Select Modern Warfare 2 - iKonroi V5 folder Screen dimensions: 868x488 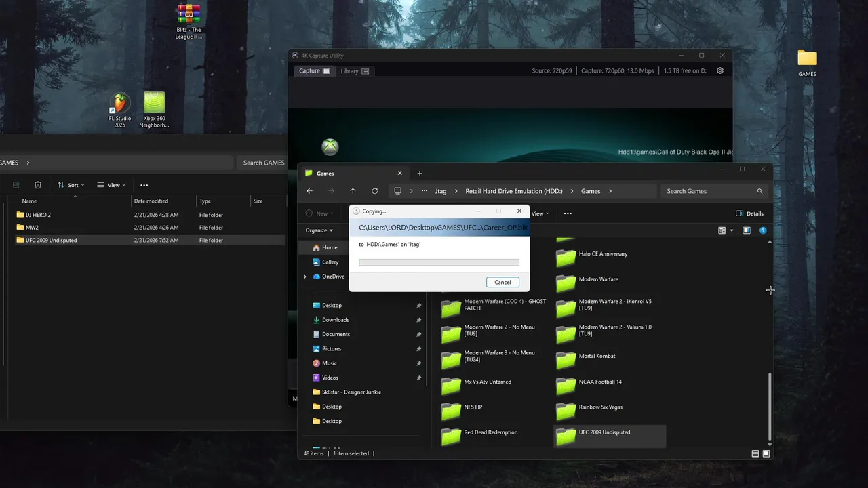(x=609, y=308)
